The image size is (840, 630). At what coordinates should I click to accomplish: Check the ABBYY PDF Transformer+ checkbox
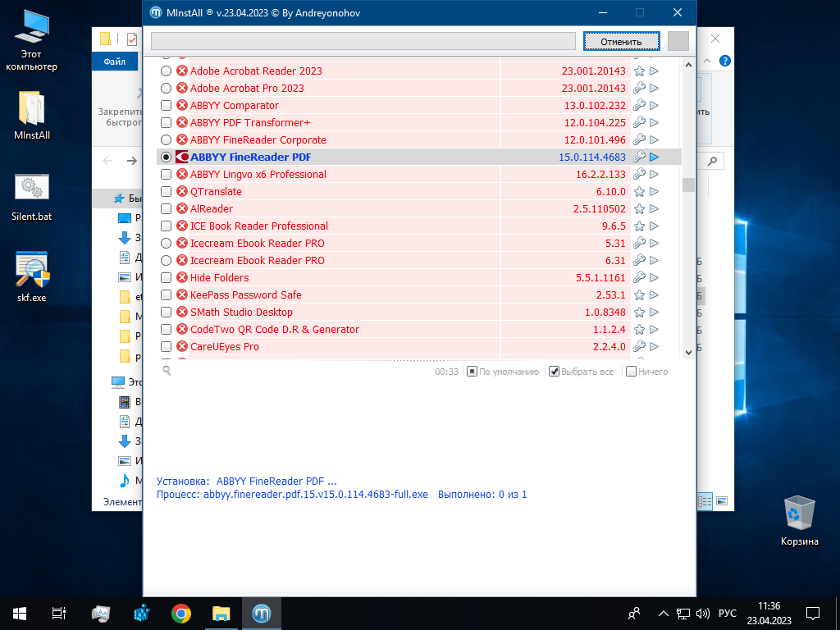click(166, 123)
